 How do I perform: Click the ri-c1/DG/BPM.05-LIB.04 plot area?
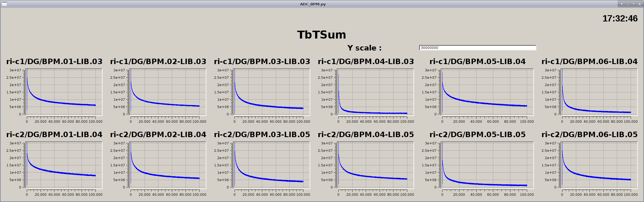click(x=487, y=92)
